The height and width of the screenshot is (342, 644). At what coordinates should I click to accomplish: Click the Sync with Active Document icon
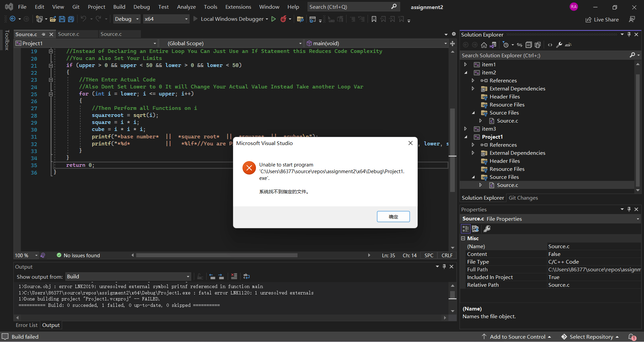520,45
